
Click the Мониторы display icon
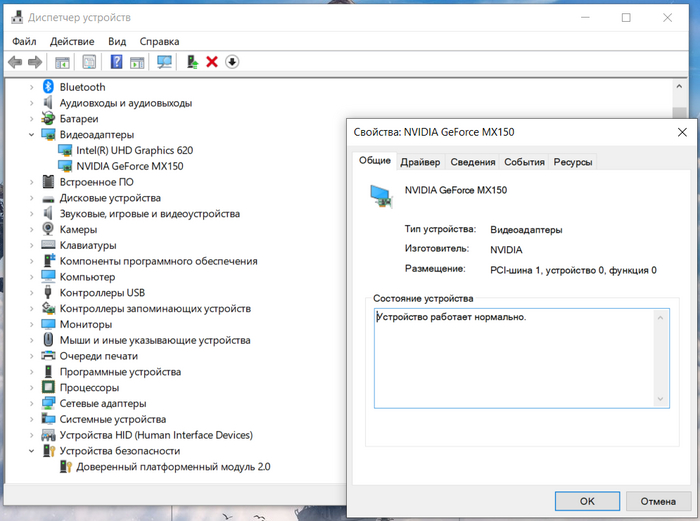(48, 324)
